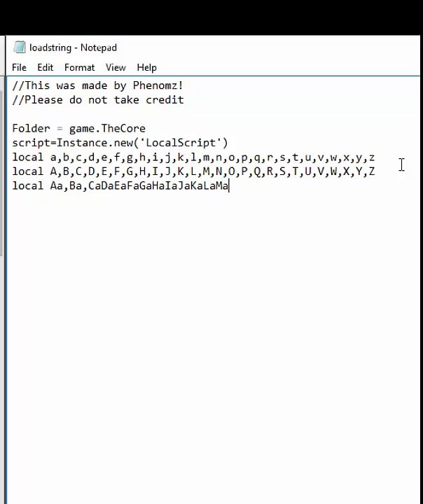Open the Edit menu

click(45, 67)
